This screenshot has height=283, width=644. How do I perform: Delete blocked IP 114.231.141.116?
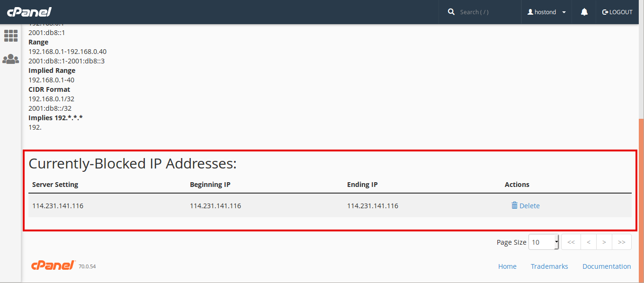pos(526,206)
